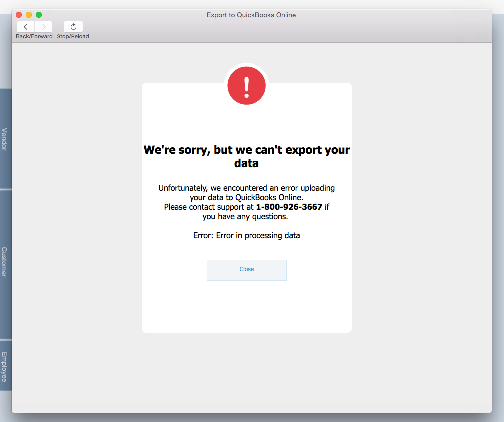Click the "Error in processing data" message
The width and height of the screenshot is (504, 422).
point(247,236)
